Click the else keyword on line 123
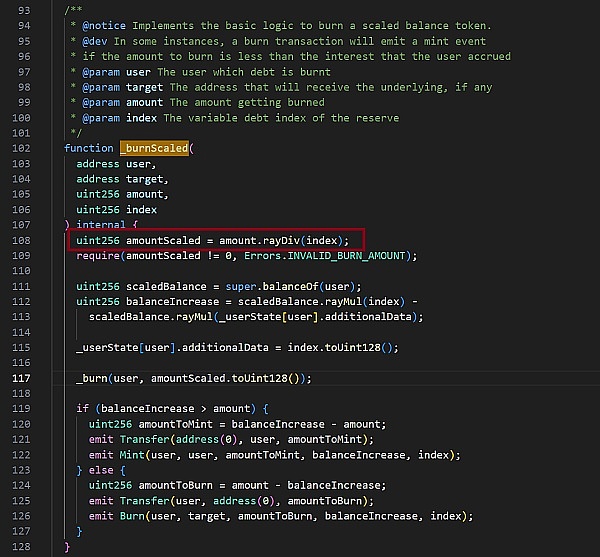Viewport: 600px width, 557px height. (x=103, y=470)
